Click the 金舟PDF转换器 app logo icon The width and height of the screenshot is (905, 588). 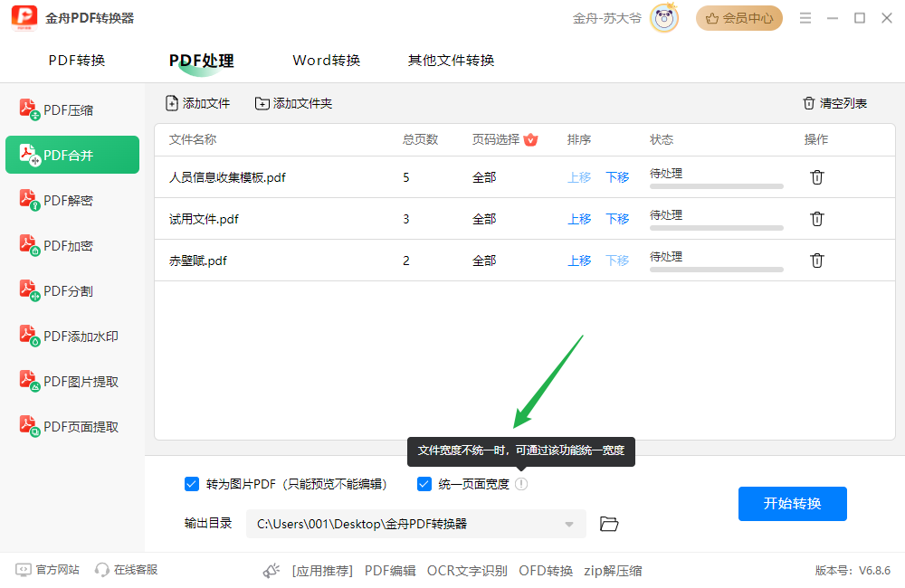click(x=24, y=18)
